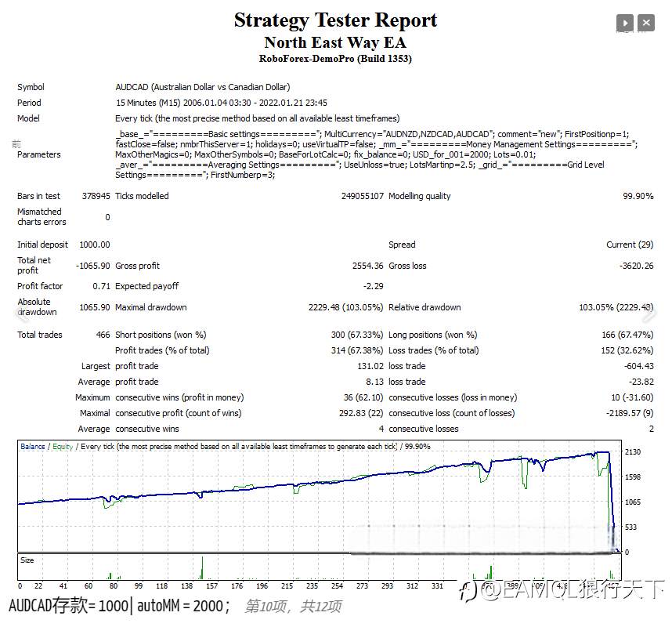Click the short positions value '300 (67.33%)'
The height and width of the screenshot is (627, 672).
pyautogui.click(x=357, y=335)
